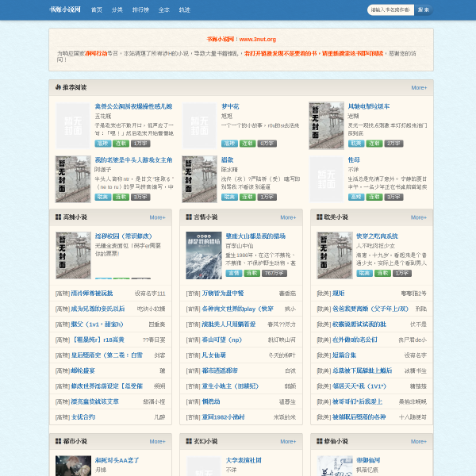Click cover thumbnail of 风驰电掣垃圾车

326,125
